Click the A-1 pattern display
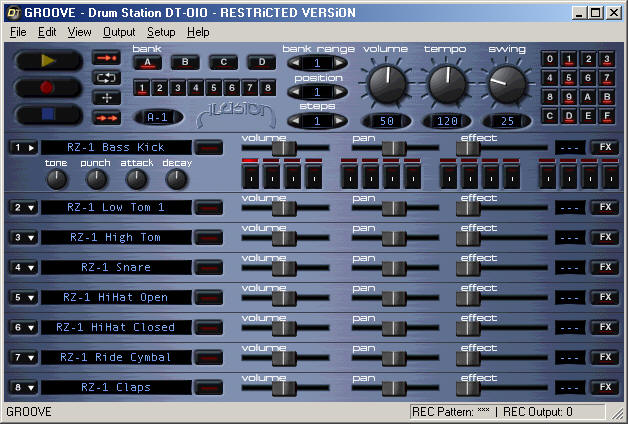The height and width of the screenshot is (424, 628). click(157, 117)
